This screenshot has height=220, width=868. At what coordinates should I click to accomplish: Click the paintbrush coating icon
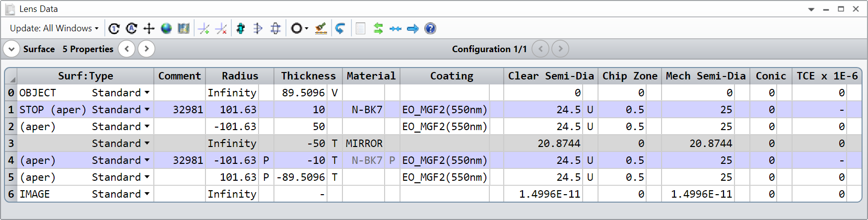(x=321, y=29)
